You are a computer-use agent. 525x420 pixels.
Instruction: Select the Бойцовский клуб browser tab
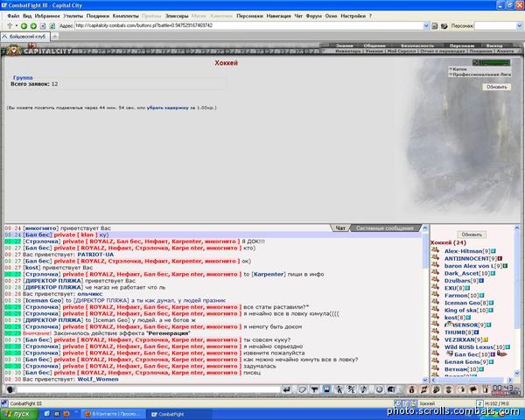25,36
